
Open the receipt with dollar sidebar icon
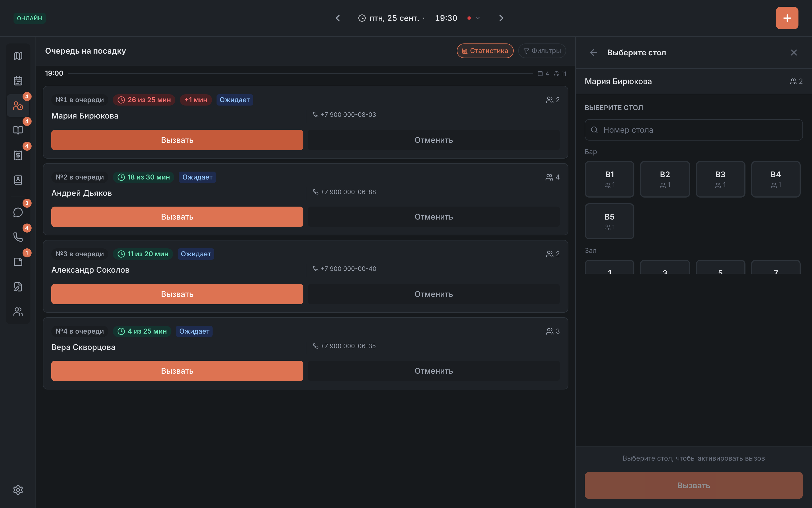18,155
